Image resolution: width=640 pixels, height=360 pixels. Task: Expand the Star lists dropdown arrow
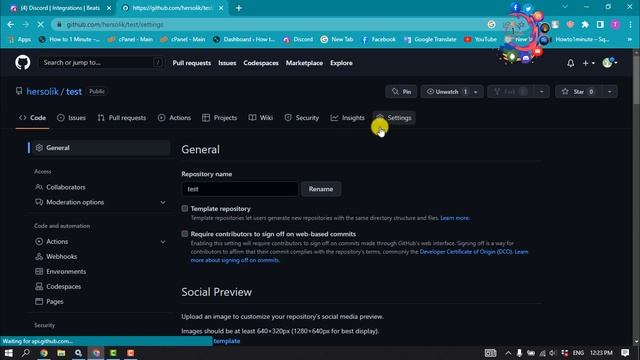(610, 92)
